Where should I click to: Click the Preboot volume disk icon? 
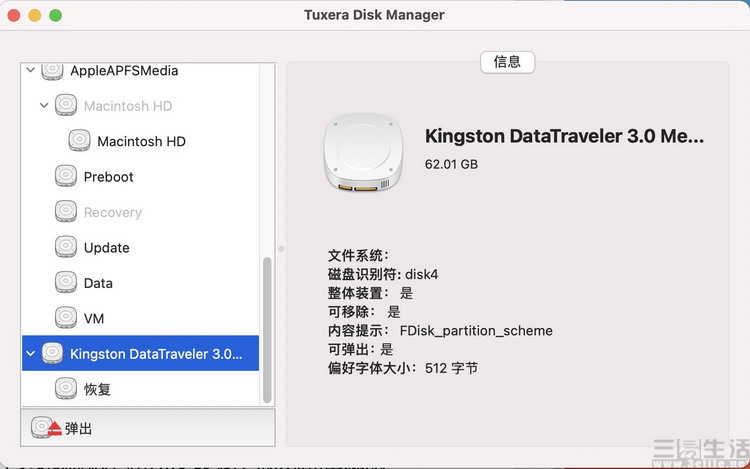point(66,176)
